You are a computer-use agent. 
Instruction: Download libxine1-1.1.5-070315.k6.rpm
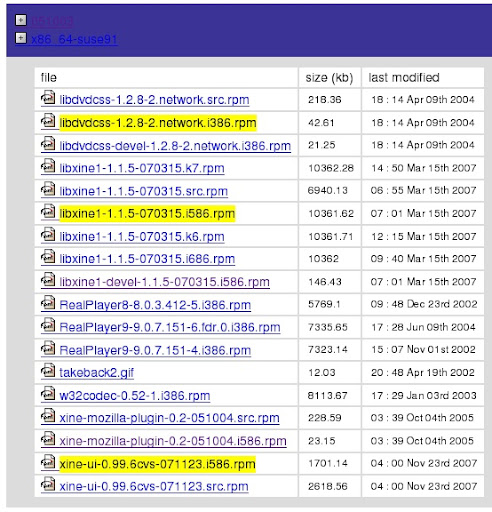(x=142, y=237)
